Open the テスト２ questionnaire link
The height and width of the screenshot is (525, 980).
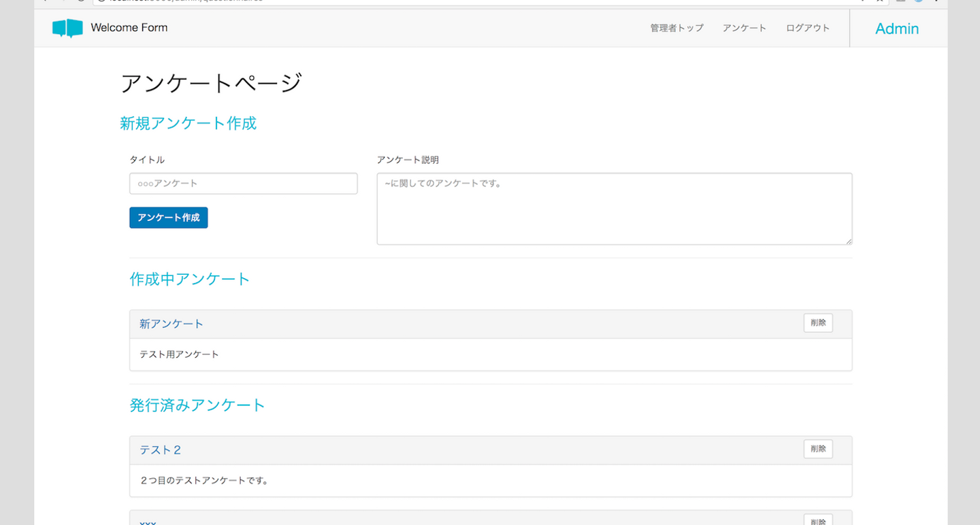pyautogui.click(x=161, y=450)
